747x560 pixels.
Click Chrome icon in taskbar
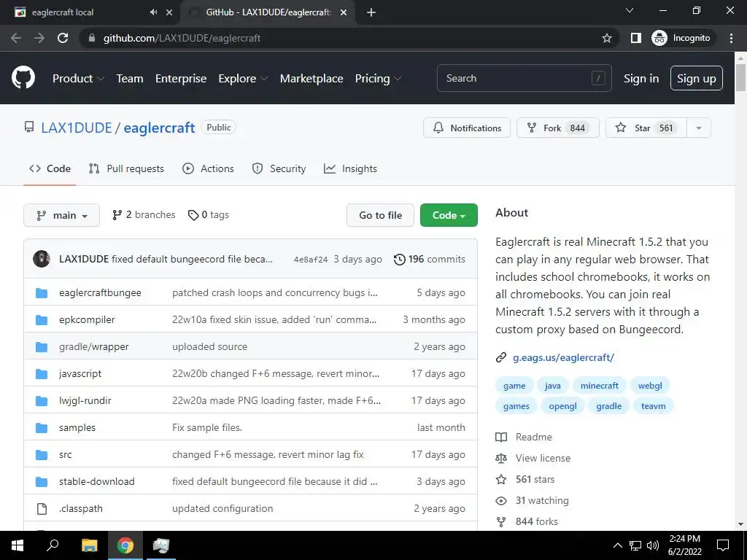tap(125, 545)
